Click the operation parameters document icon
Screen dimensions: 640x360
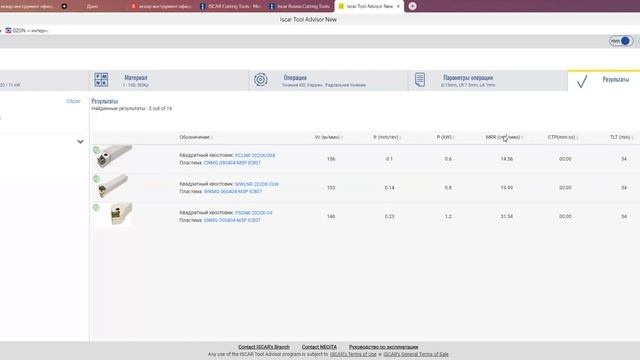(420, 80)
